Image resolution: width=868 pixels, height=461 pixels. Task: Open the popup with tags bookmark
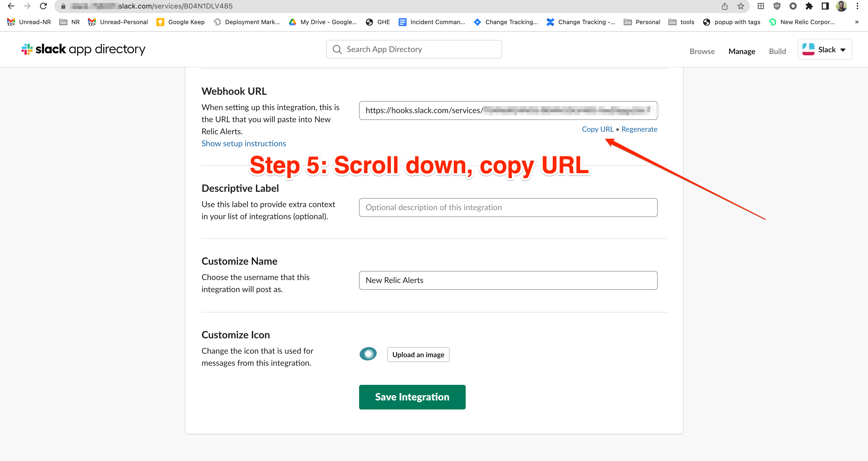(732, 22)
